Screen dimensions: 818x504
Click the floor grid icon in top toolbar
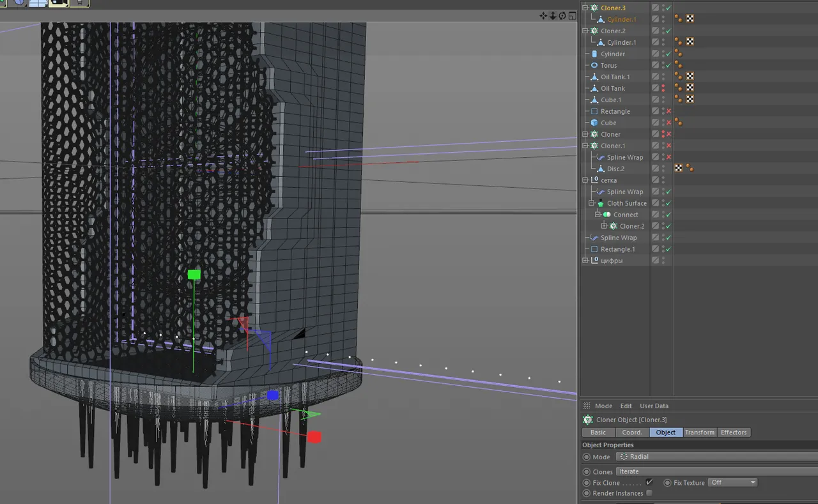point(37,3)
